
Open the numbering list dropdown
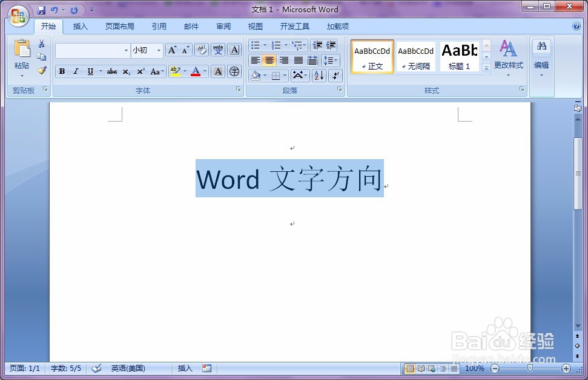click(x=286, y=45)
